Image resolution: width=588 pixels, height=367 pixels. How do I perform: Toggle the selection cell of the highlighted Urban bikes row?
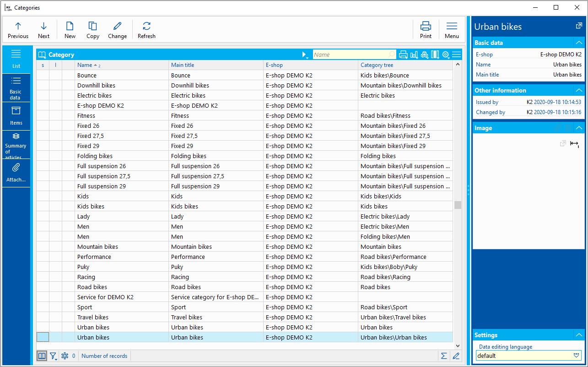pyautogui.click(x=43, y=338)
